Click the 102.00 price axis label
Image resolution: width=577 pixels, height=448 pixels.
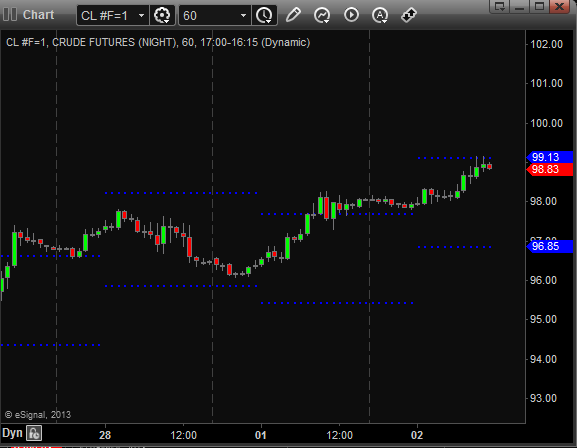[x=546, y=44]
